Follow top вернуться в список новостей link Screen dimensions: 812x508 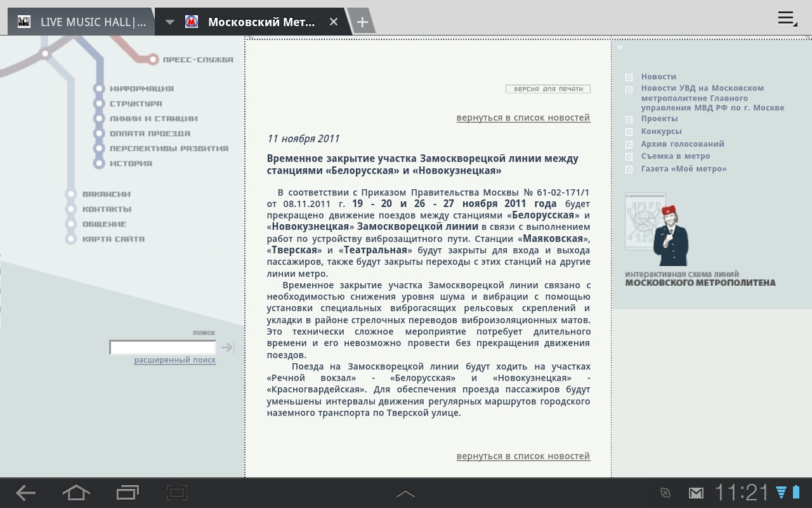523,117
